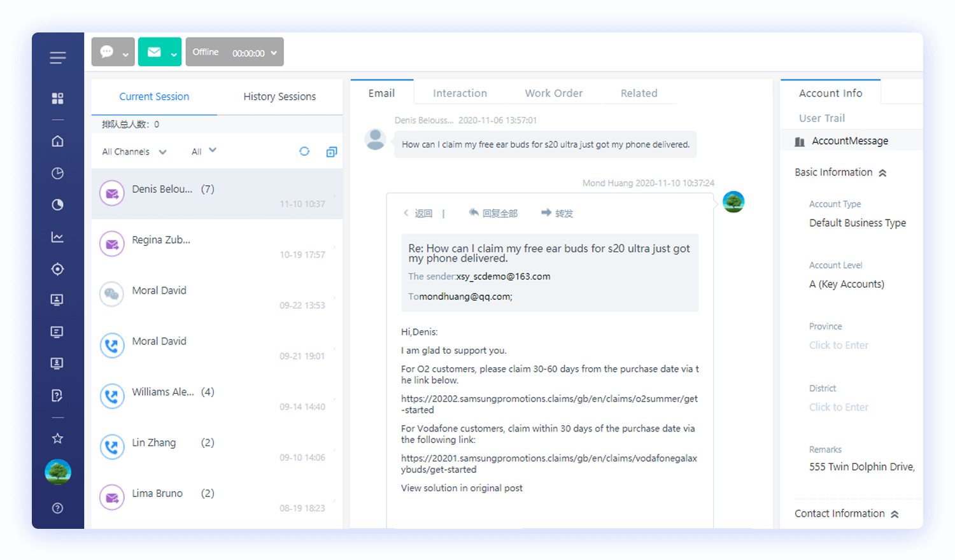Go to the home icon in sidebar
Screen dimensions: 955x560
pyautogui.click(x=58, y=141)
